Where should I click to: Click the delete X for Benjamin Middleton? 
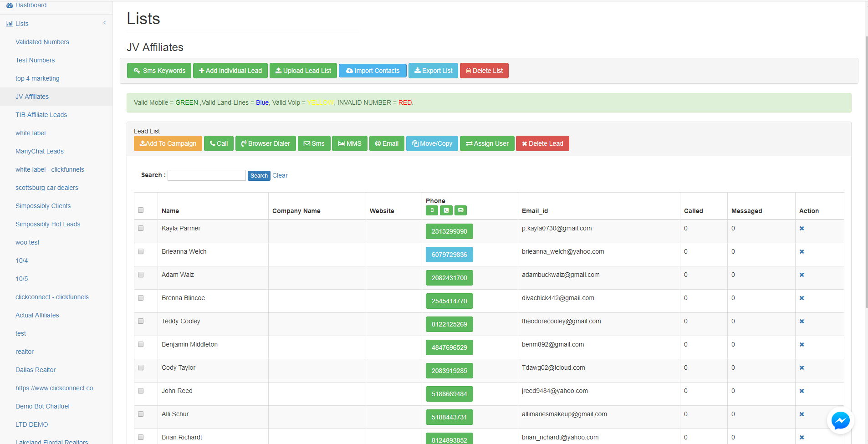(802, 345)
